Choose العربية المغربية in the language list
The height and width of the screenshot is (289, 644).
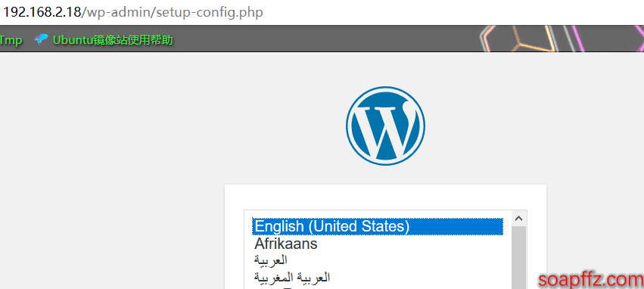pyautogui.click(x=292, y=278)
